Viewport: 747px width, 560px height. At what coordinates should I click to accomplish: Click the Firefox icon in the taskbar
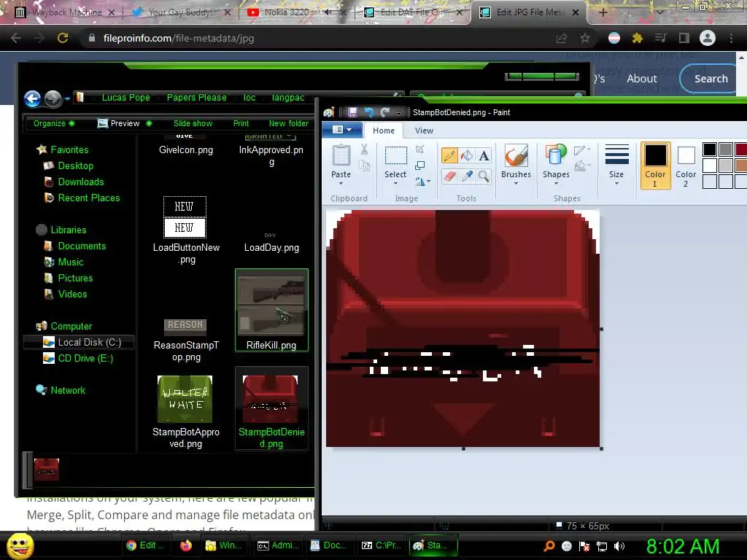click(x=186, y=545)
